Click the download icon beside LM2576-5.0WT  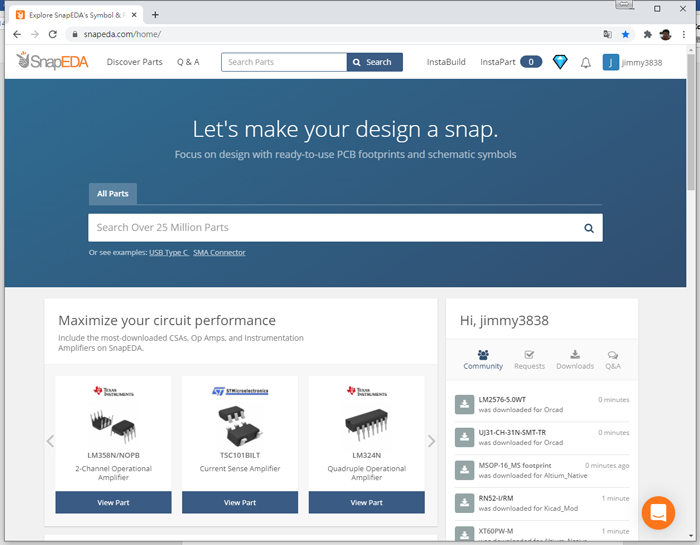click(x=464, y=404)
